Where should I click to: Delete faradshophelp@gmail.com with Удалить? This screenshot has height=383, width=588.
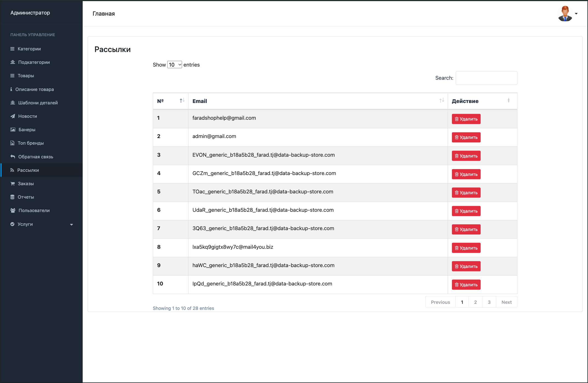[466, 119]
